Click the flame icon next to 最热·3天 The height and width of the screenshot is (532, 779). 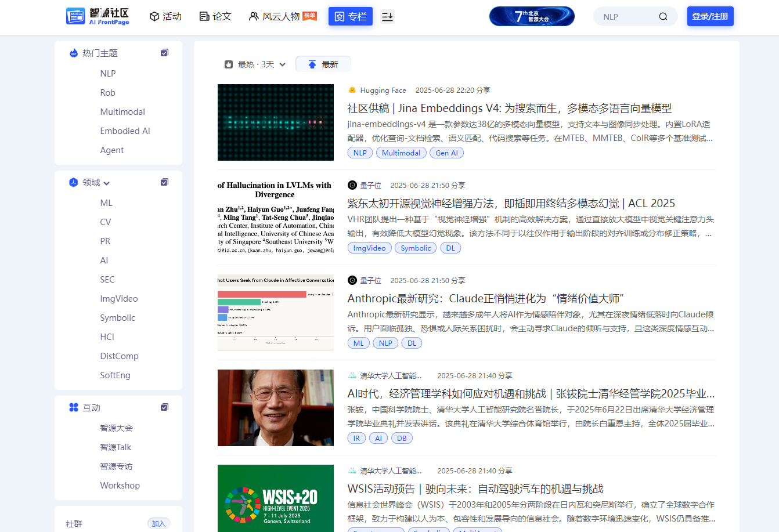[x=229, y=64]
